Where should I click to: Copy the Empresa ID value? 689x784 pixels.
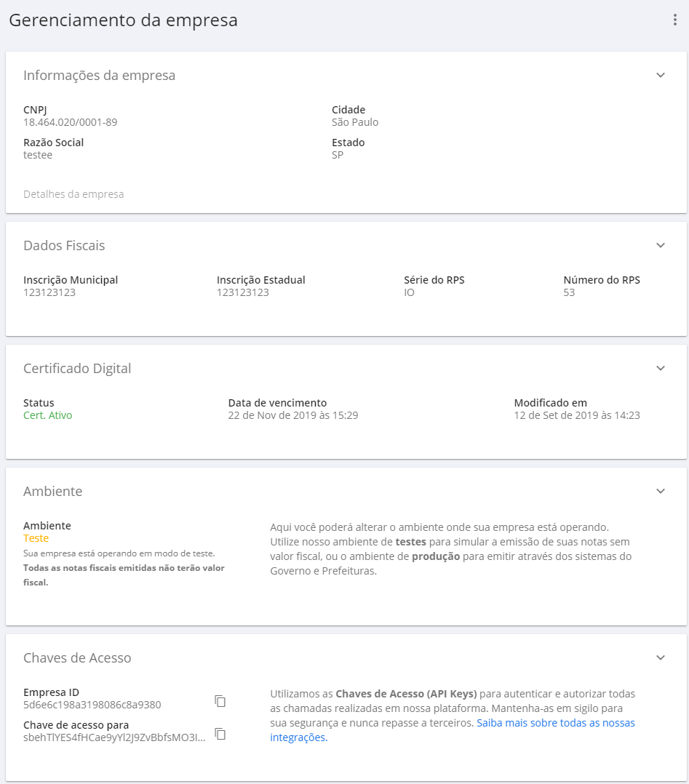[x=220, y=701]
